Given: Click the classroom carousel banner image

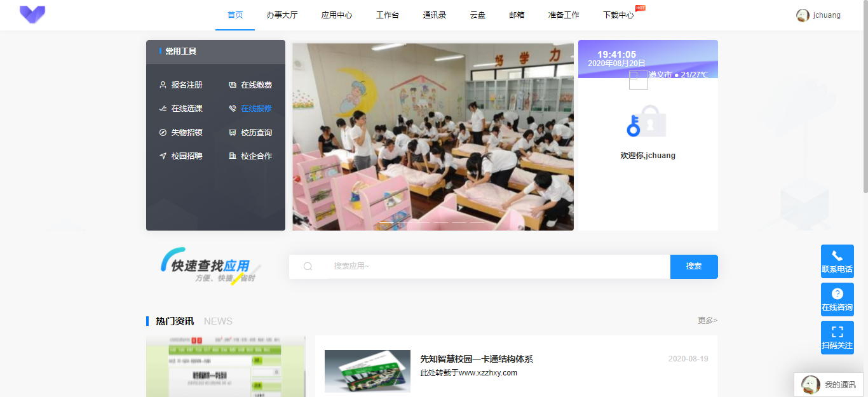Looking at the screenshot, I should (433, 137).
